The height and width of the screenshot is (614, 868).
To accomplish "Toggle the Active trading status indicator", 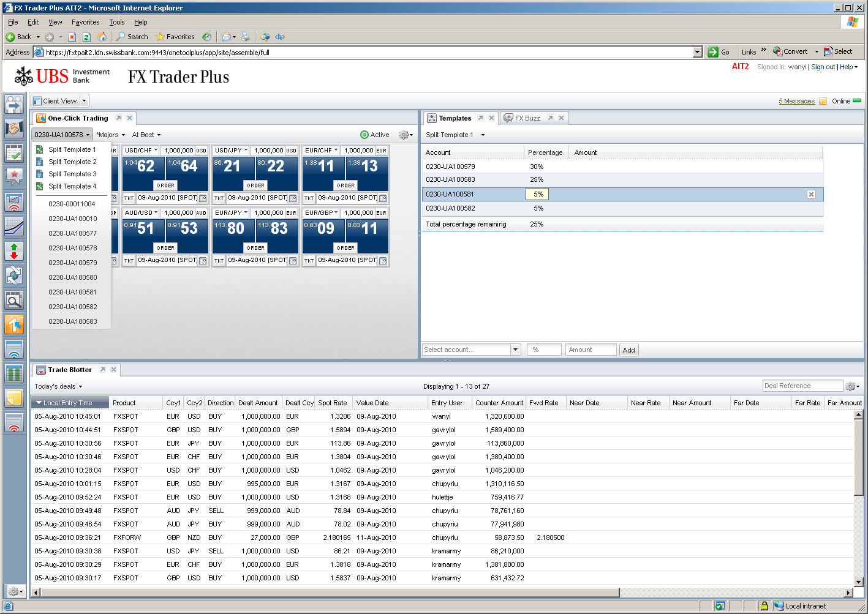I will click(374, 135).
